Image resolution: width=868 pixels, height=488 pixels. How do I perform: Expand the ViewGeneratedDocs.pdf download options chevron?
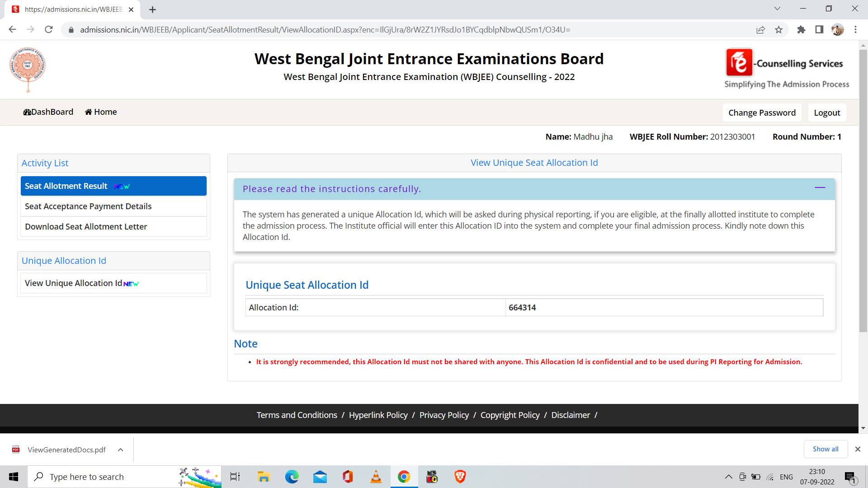[120, 450]
